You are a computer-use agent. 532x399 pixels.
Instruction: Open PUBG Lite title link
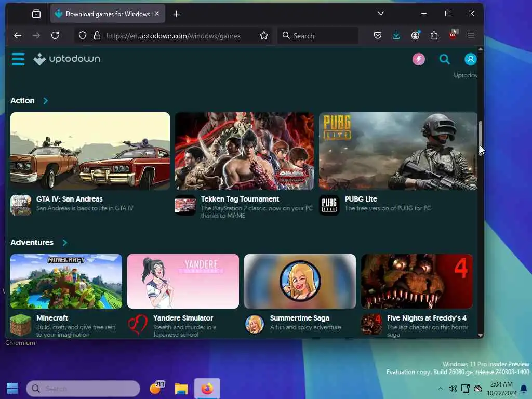(361, 199)
